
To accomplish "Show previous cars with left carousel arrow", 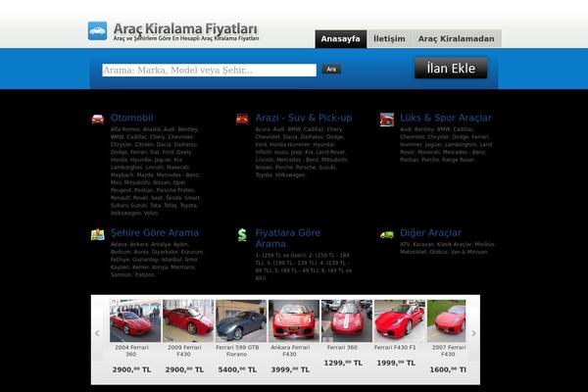I will coord(97,333).
